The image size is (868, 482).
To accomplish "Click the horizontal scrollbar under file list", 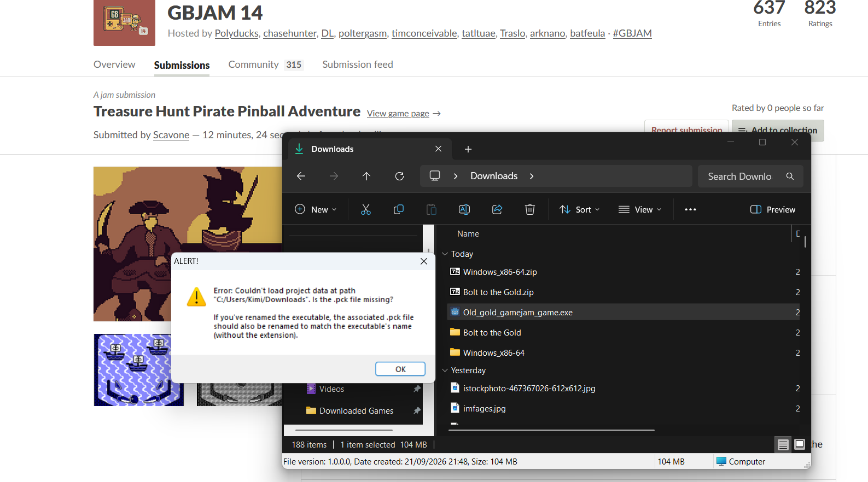I will (551, 430).
